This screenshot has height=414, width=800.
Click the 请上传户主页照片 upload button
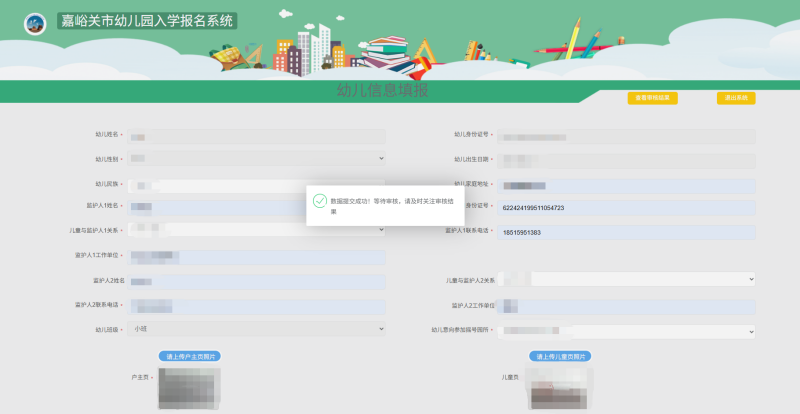189,356
